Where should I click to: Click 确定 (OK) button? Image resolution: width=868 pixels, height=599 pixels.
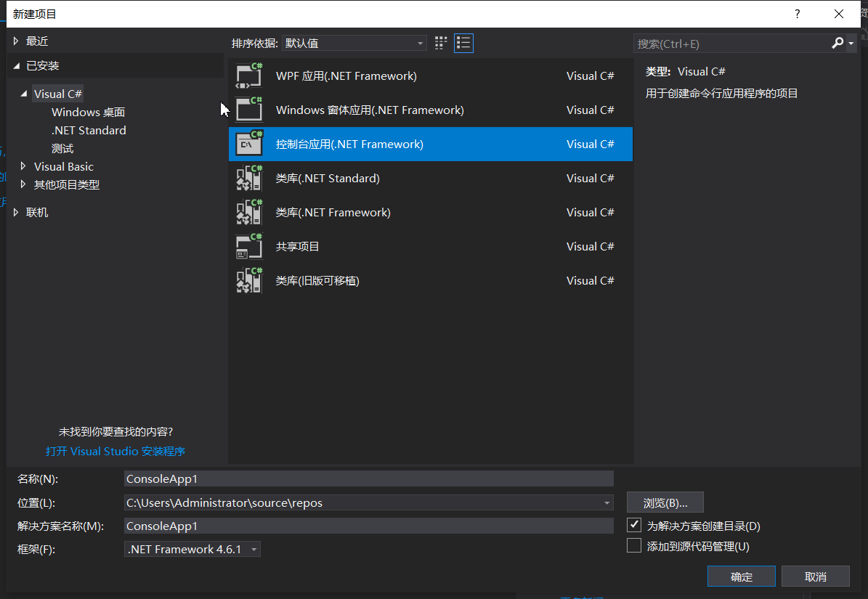(741, 576)
